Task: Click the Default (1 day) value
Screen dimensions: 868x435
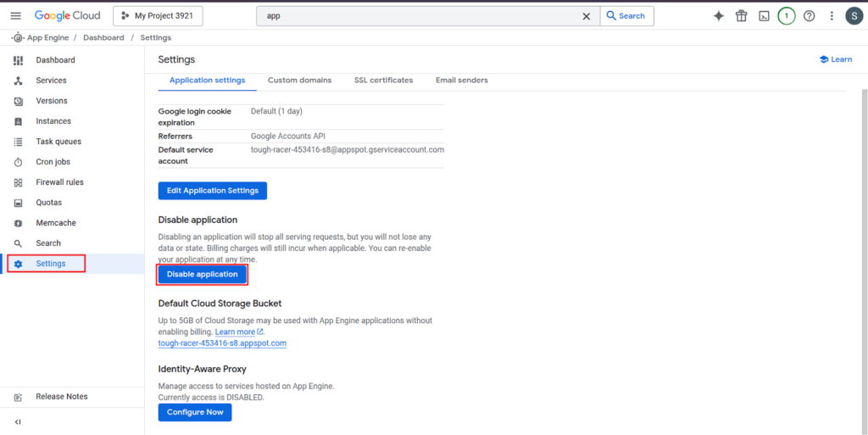Action: click(277, 111)
